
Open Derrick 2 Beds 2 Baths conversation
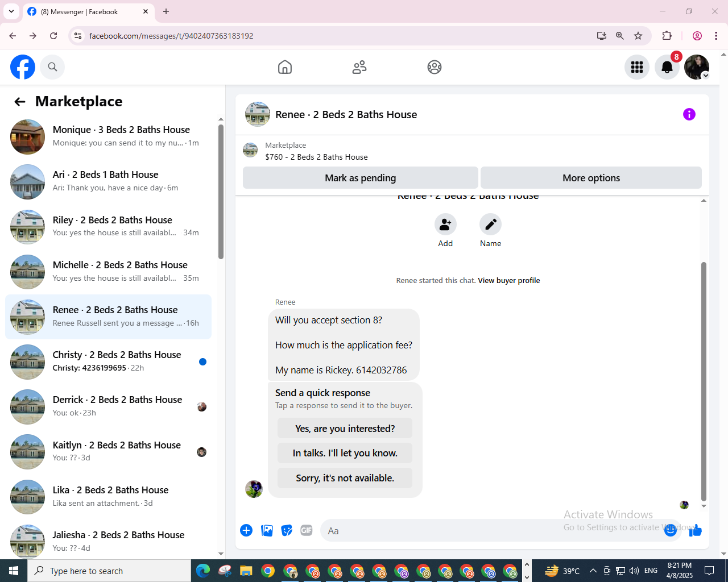108,406
